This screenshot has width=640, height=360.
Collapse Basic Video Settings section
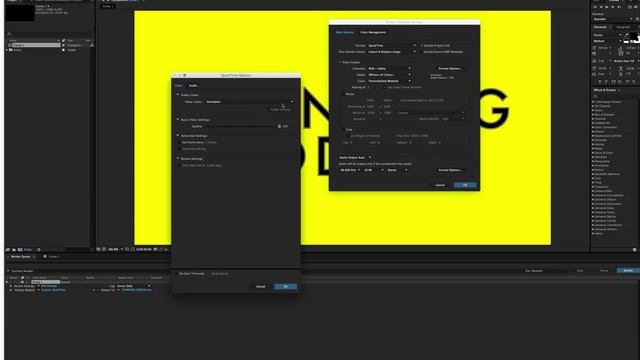(178, 120)
